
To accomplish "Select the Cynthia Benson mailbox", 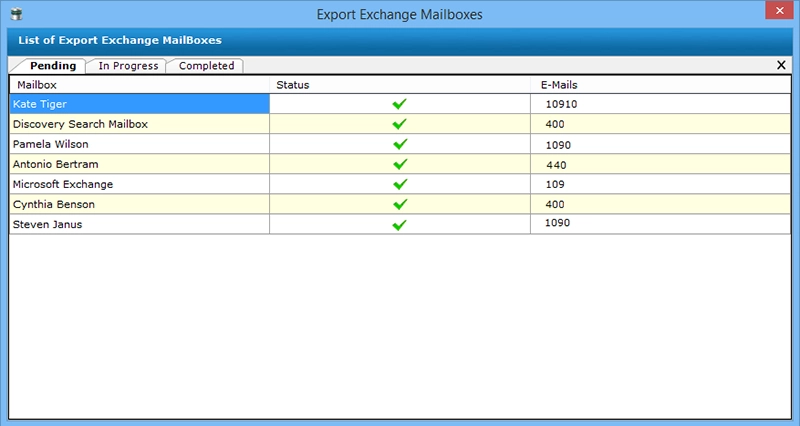I will [139, 204].
